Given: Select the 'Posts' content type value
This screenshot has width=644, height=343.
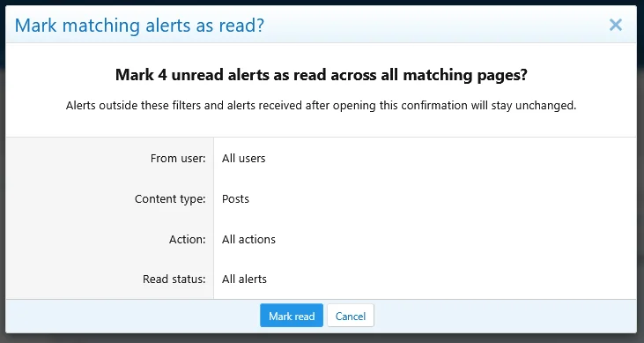Looking at the screenshot, I should [235, 199].
